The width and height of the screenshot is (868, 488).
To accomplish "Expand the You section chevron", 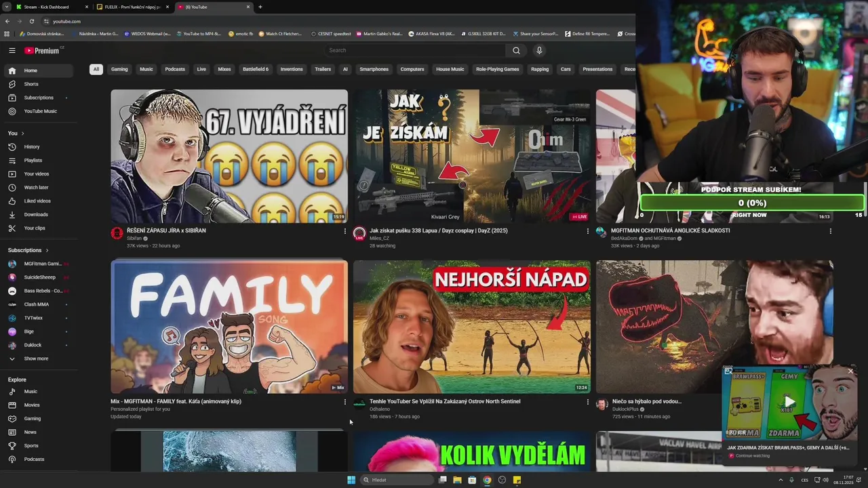I will (x=22, y=134).
